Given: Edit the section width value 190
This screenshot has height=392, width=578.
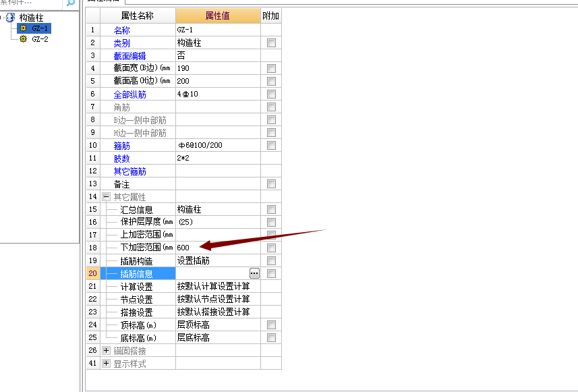Looking at the screenshot, I should (x=218, y=68).
